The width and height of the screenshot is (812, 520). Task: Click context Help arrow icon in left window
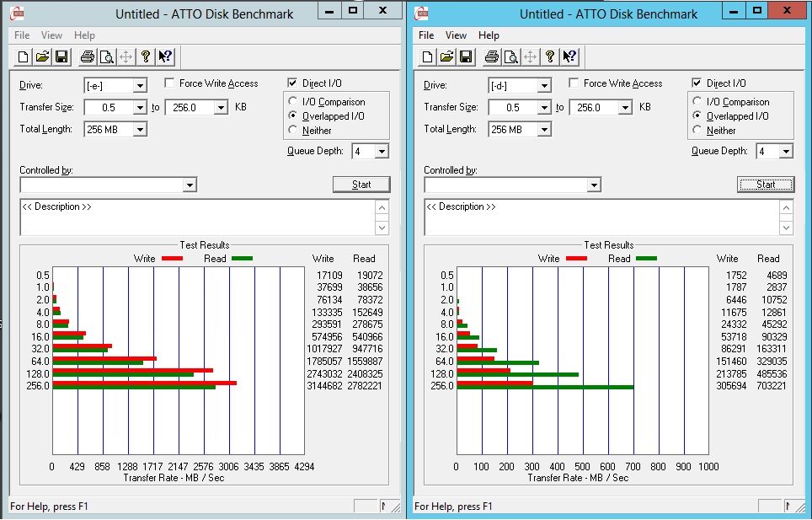(165, 56)
